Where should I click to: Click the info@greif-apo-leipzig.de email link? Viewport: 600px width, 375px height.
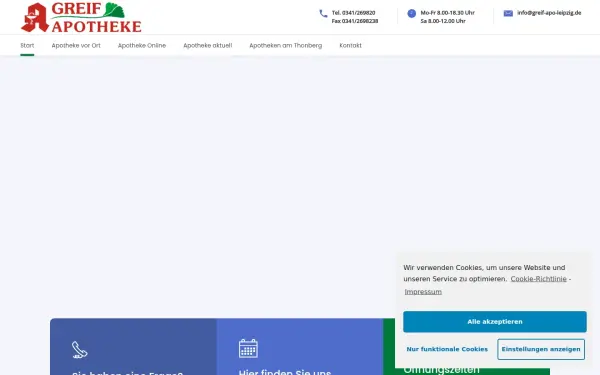coord(549,13)
